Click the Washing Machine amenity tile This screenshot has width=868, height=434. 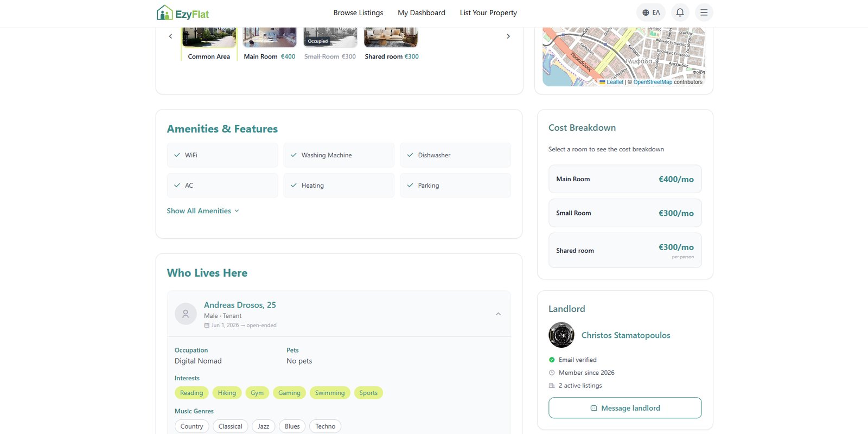tap(339, 155)
